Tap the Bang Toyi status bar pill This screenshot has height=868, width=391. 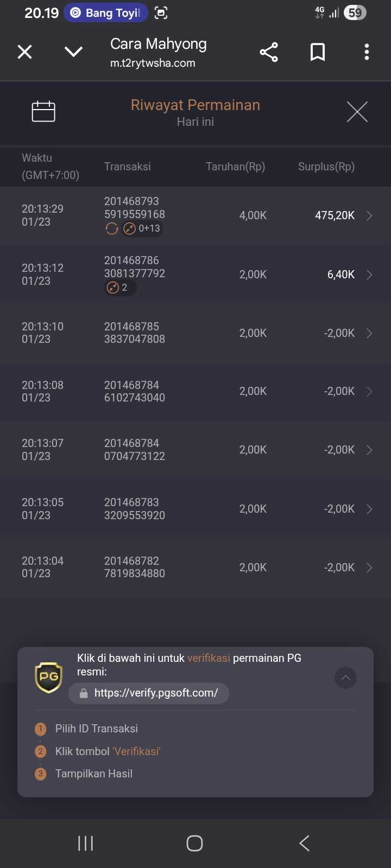[106, 13]
